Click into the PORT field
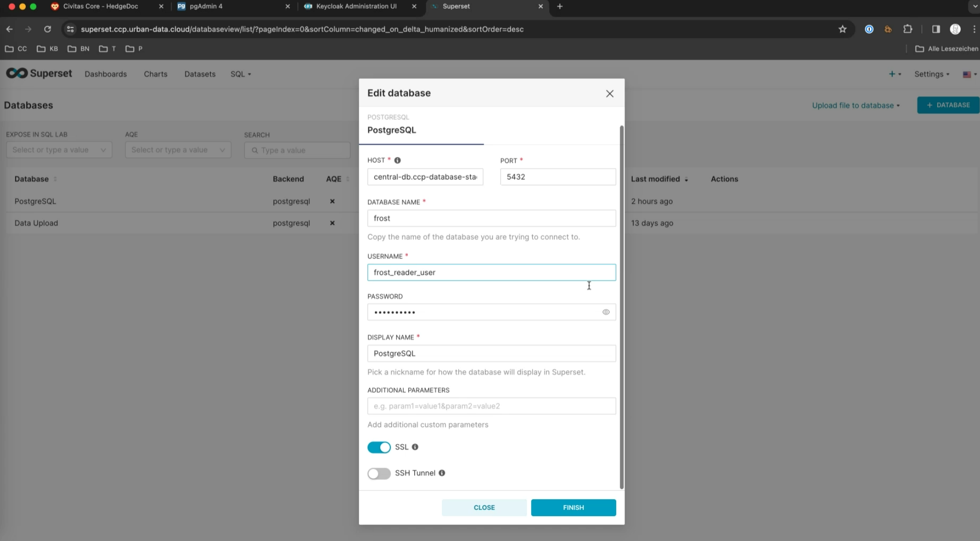 (558, 177)
